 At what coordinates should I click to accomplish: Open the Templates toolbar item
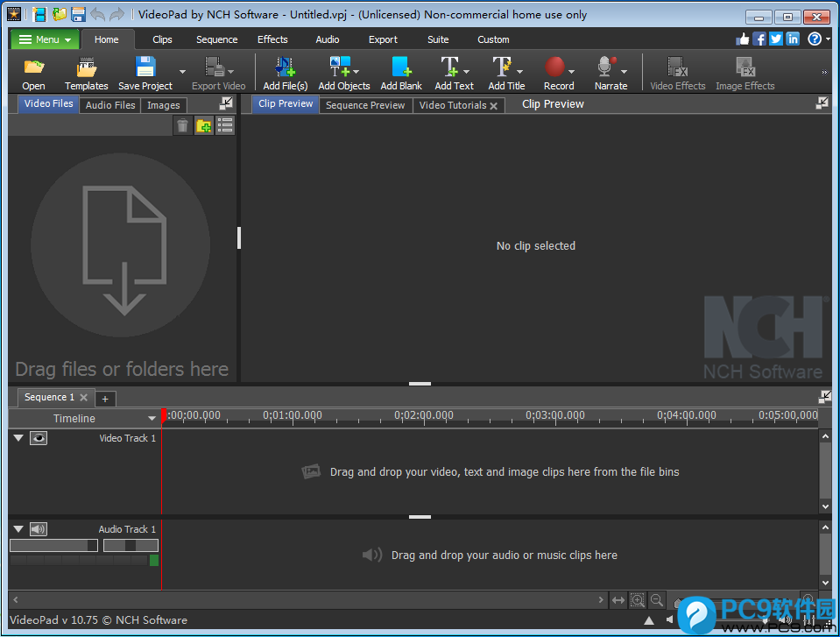(x=86, y=74)
